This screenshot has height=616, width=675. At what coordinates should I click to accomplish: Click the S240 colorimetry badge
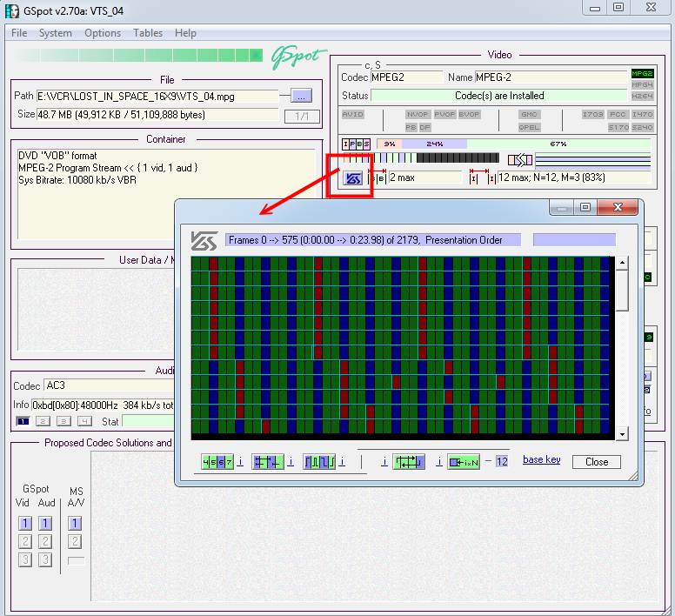[642, 127]
